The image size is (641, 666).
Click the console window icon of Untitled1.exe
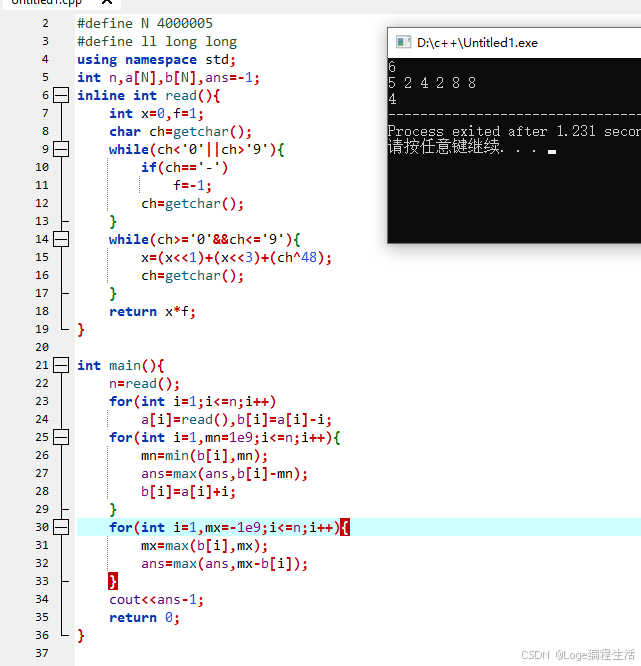click(x=403, y=42)
